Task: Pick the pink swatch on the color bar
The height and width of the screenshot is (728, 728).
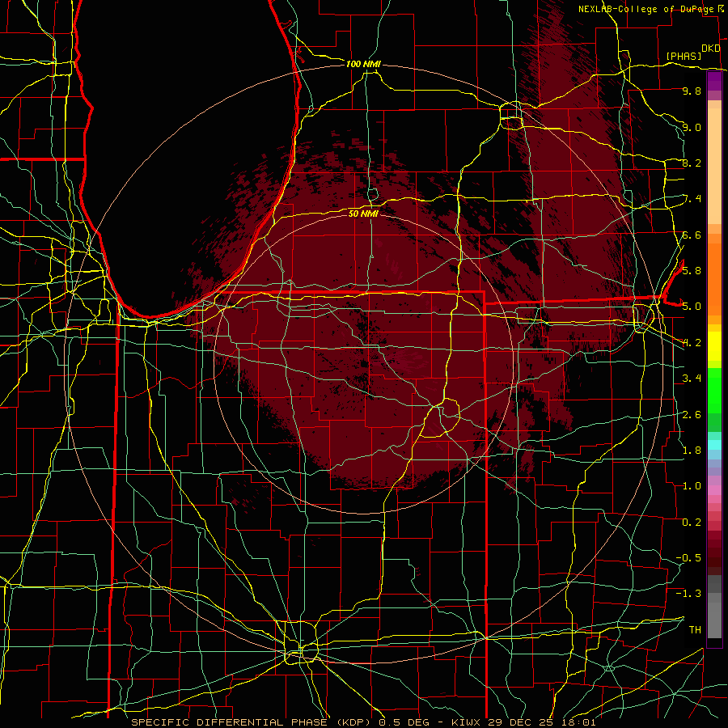Action: click(x=714, y=490)
